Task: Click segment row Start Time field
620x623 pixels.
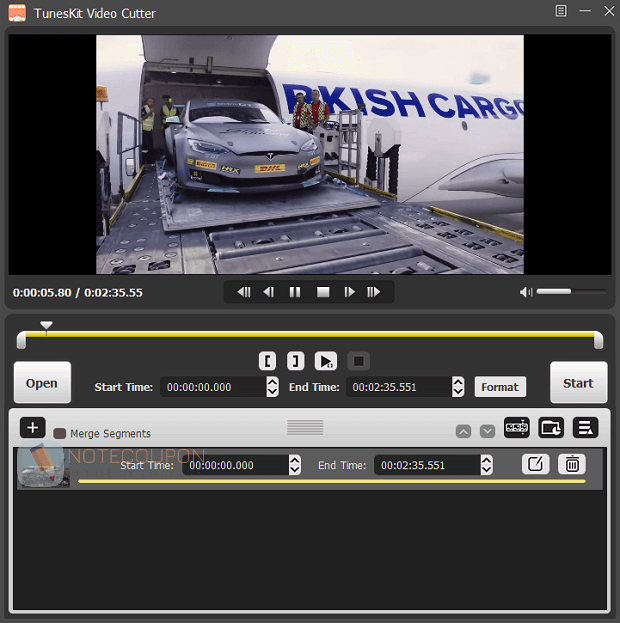Action: click(x=236, y=465)
